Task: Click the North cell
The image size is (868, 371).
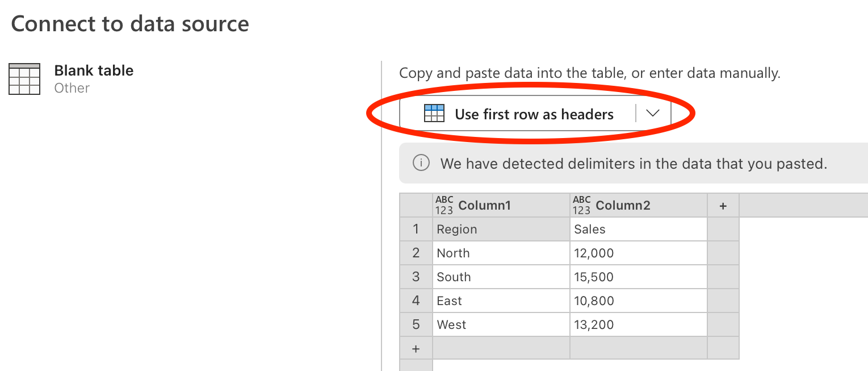Action: (x=501, y=253)
